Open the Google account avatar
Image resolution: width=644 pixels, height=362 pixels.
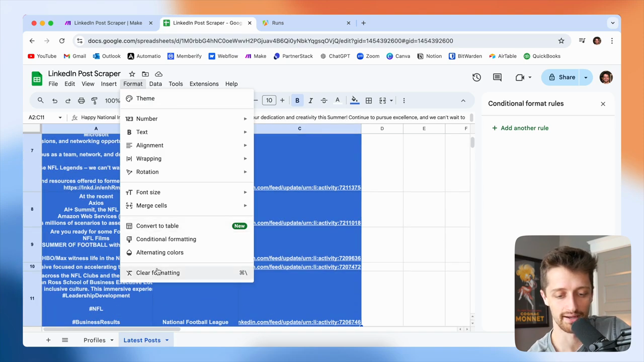[x=606, y=77]
